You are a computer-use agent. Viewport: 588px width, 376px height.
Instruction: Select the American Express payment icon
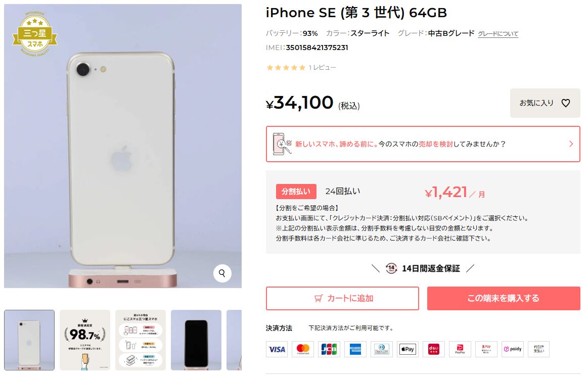(355, 349)
